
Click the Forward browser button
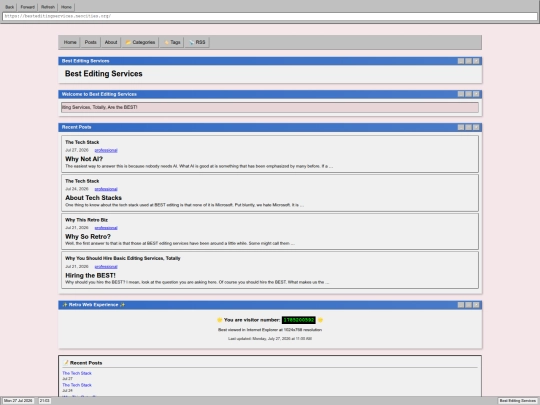[28, 7]
